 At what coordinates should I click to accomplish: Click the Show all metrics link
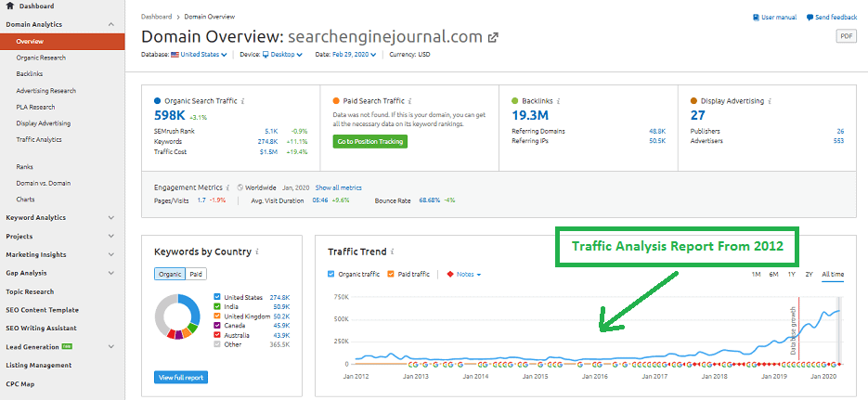pos(339,187)
